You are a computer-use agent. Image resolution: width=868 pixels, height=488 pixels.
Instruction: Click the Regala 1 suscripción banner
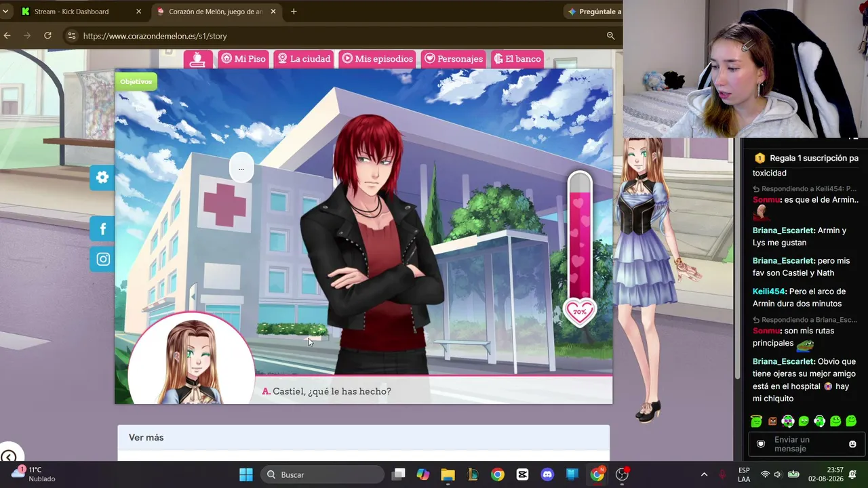click(807, 158)
